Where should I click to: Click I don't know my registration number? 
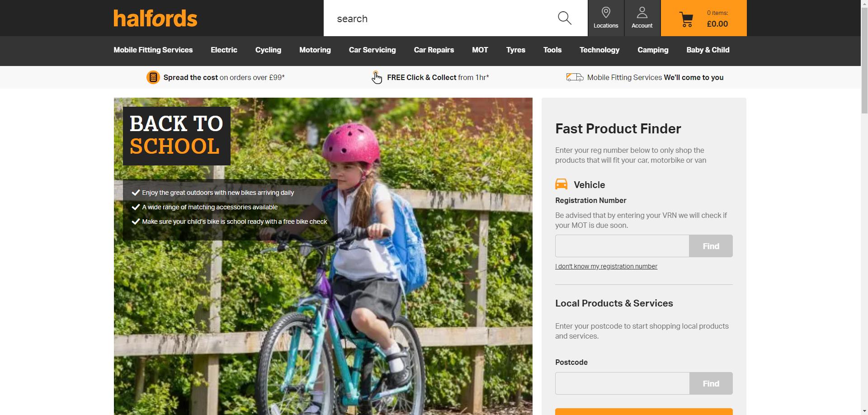(x=606, y=266)
